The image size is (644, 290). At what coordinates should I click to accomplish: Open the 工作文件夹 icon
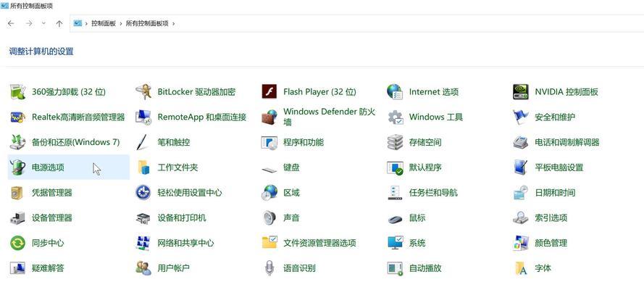[x=143, y=167]
